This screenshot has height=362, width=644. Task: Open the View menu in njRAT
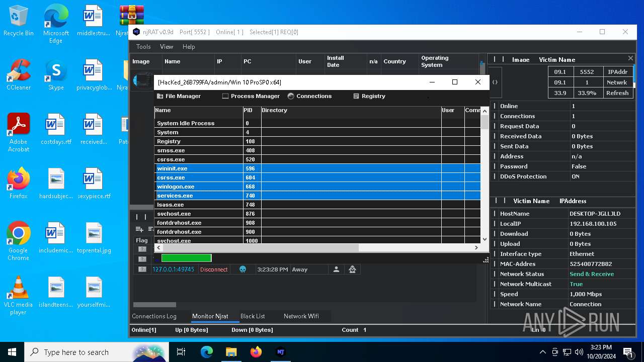[x=167, y=47]
